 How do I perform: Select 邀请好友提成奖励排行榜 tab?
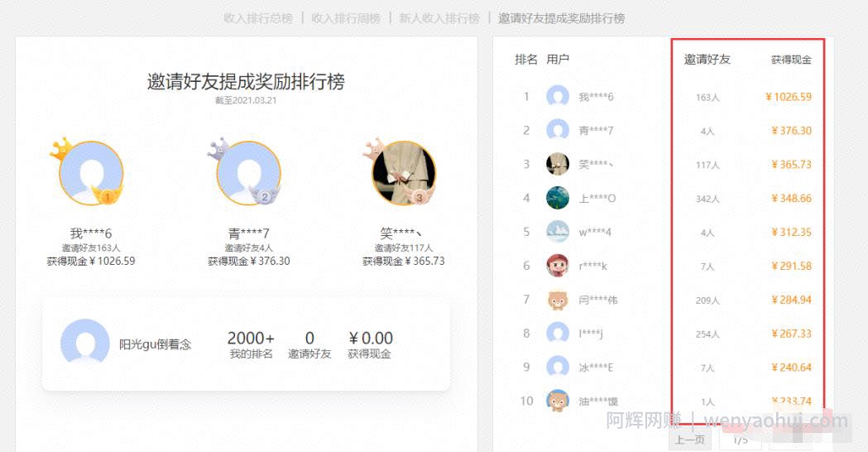click(x=561, y=18)
